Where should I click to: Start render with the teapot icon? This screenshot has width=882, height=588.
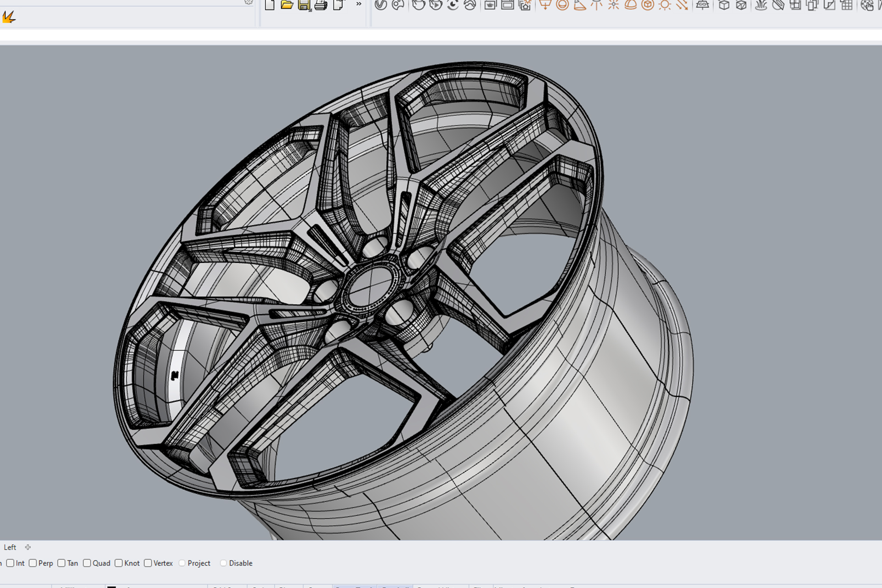coord(418,5)
